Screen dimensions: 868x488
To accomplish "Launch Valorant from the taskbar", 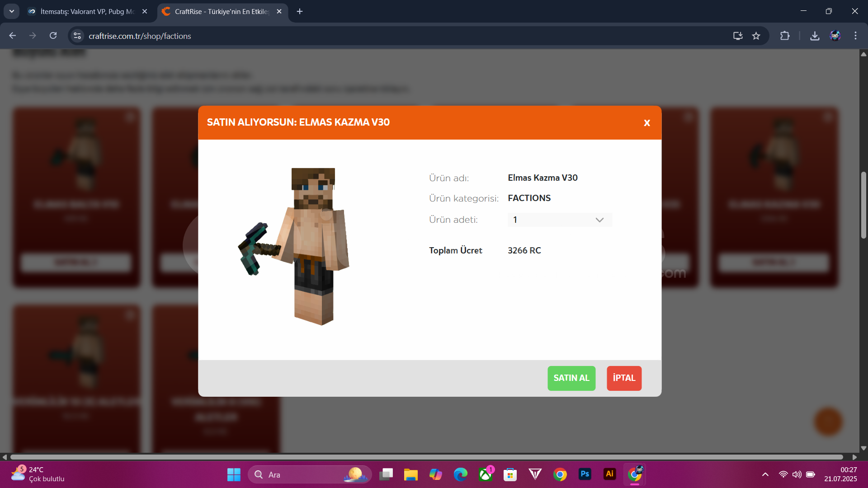I will point(535,474).
